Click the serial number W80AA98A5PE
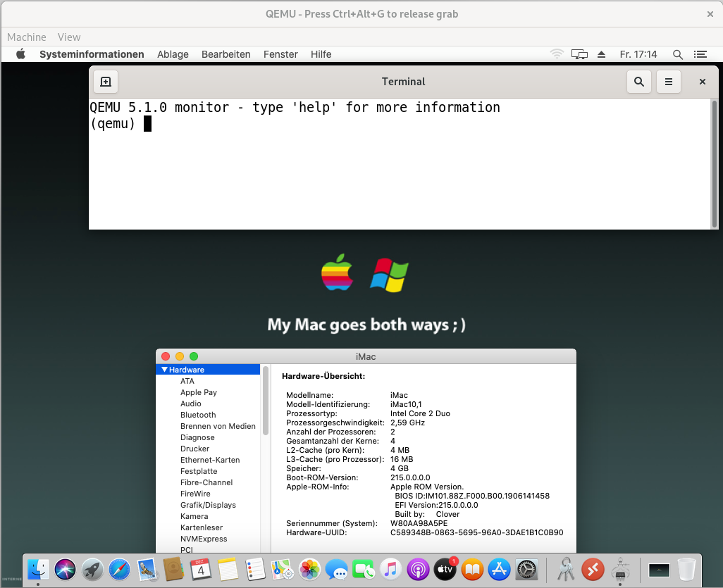This screenshot has height=588, width=723. pyautogui.click(x=419, y=523)
